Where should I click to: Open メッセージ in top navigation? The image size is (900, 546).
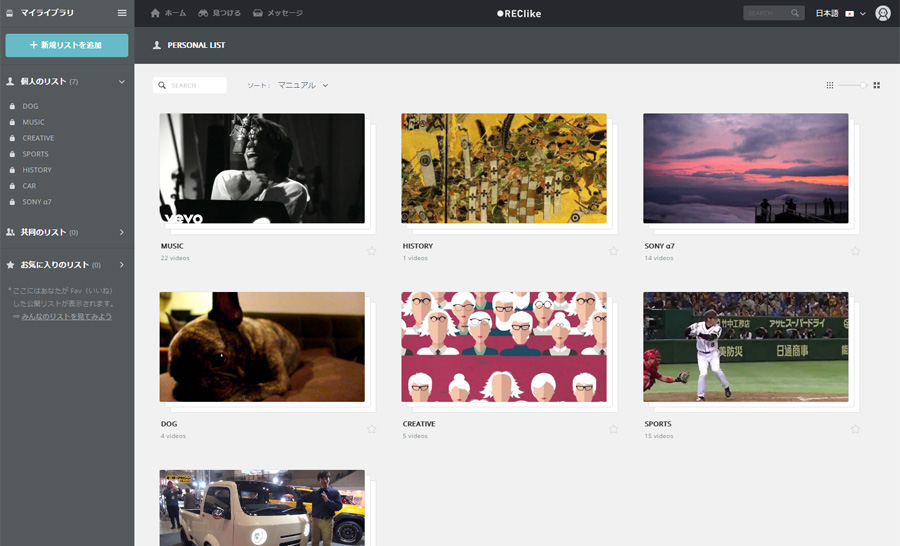pos(278,13)
